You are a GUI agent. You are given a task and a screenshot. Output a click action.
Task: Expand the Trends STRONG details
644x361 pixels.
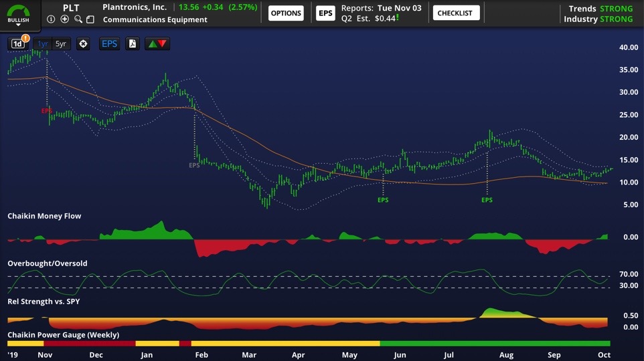tap(599, 9)
